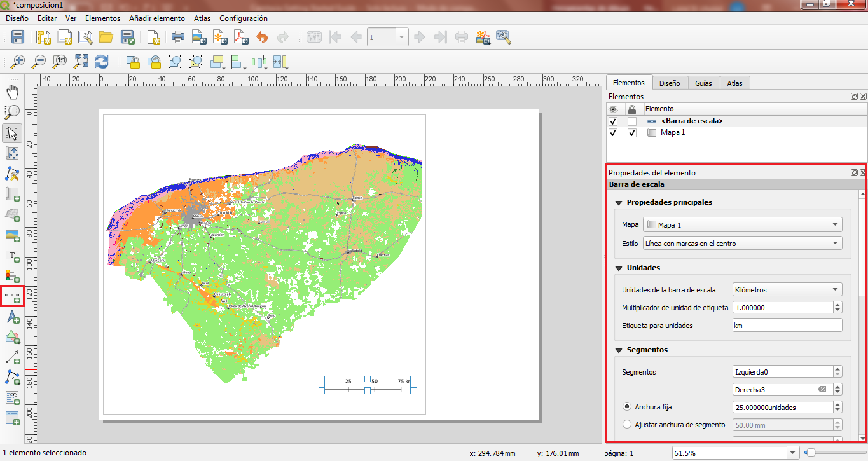Click the Zoom out magnifier icon

click(x=39, y=62)
